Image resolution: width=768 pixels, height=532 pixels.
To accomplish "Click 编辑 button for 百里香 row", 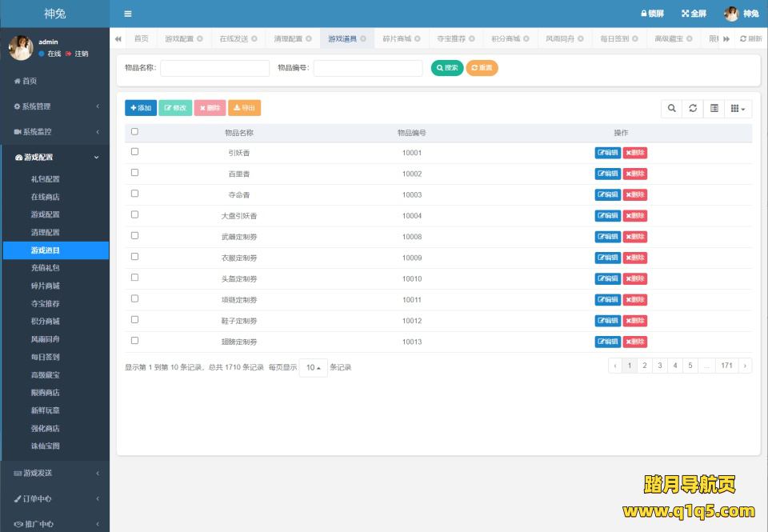I will click(607, 174).
